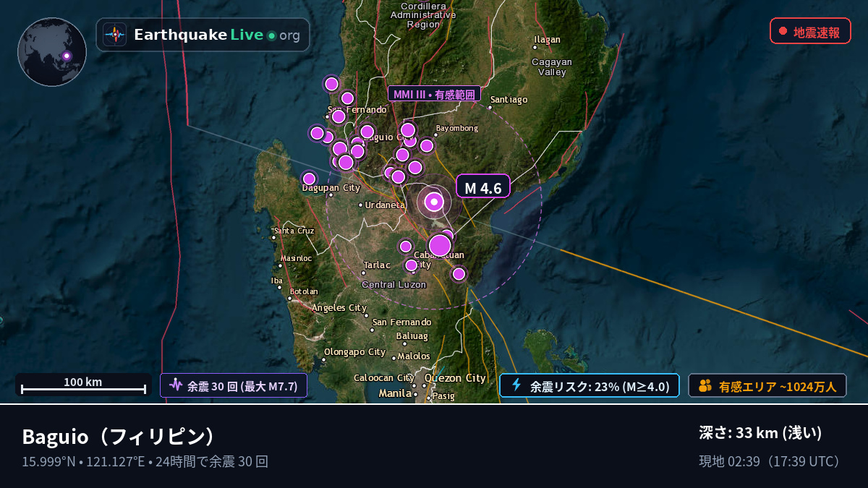Click the Malolos city label
Screen dimensions: 868x488
tap(414, 356)
